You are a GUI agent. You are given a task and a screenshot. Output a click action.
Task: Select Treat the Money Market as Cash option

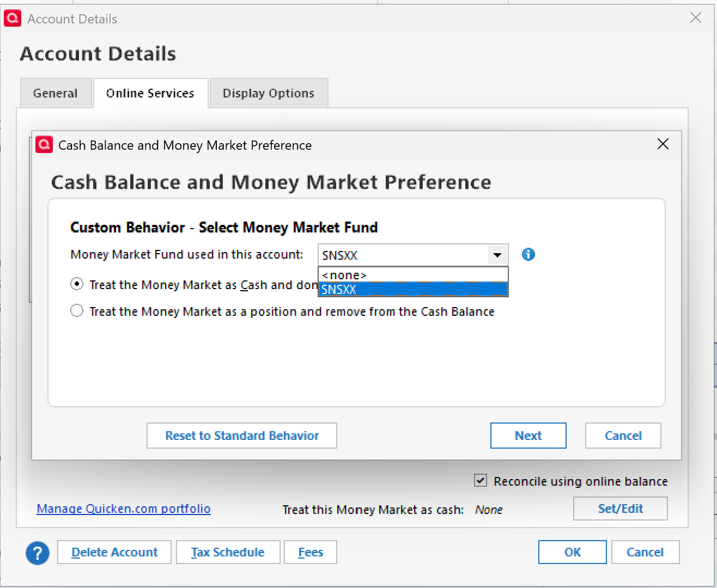coord(77,284)
